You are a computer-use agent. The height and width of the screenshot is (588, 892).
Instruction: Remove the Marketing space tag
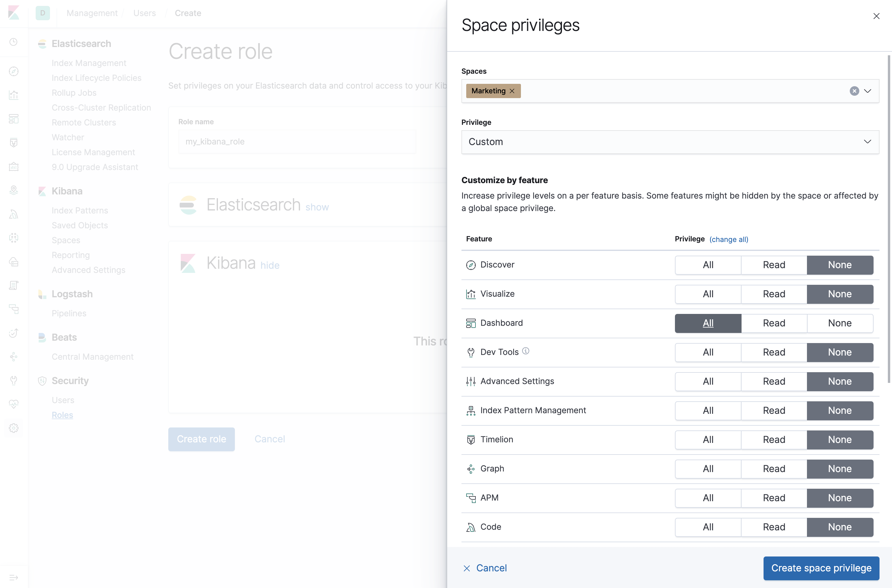point(512,91)
